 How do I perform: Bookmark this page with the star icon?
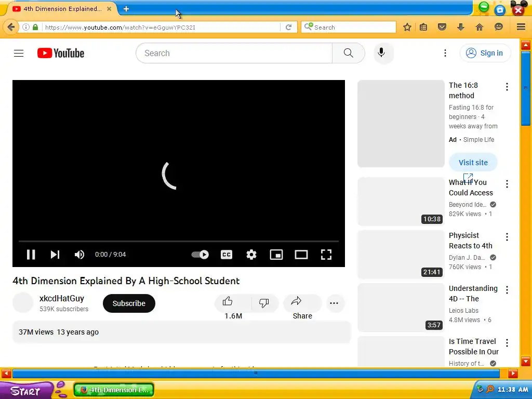[407, 27]
